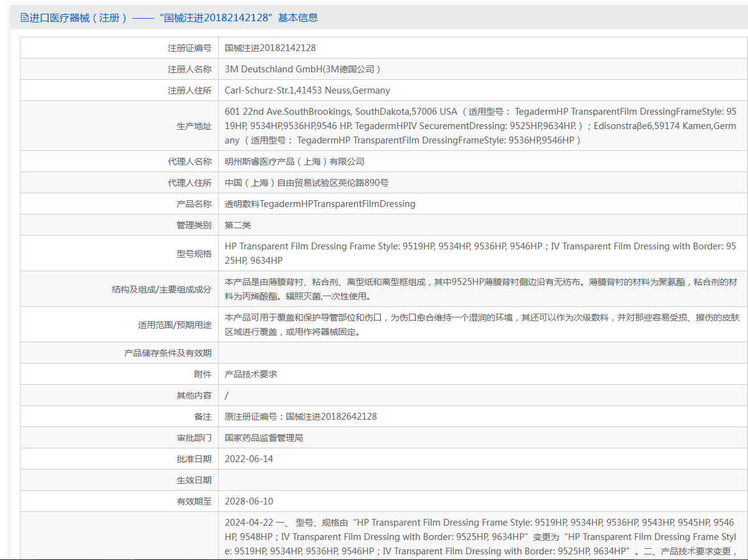Screen dimensions: 748x560
Task: Click the 适用范围/预期用途 label
Action: [175, 325]
